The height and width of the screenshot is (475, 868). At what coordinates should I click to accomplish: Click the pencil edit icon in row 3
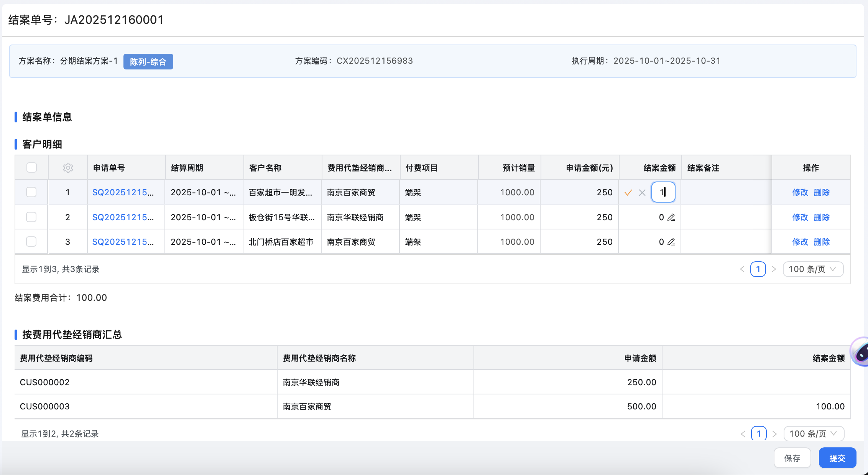click(671, 242)
